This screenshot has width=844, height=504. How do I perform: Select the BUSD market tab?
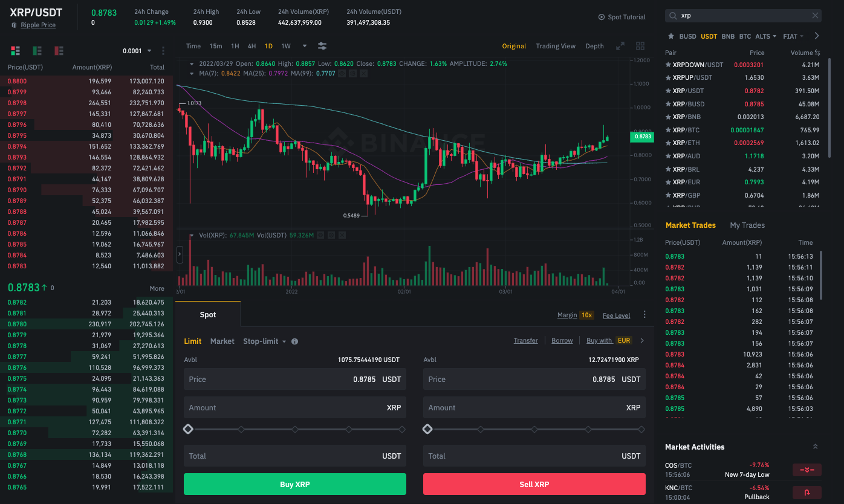pos(688,36)
